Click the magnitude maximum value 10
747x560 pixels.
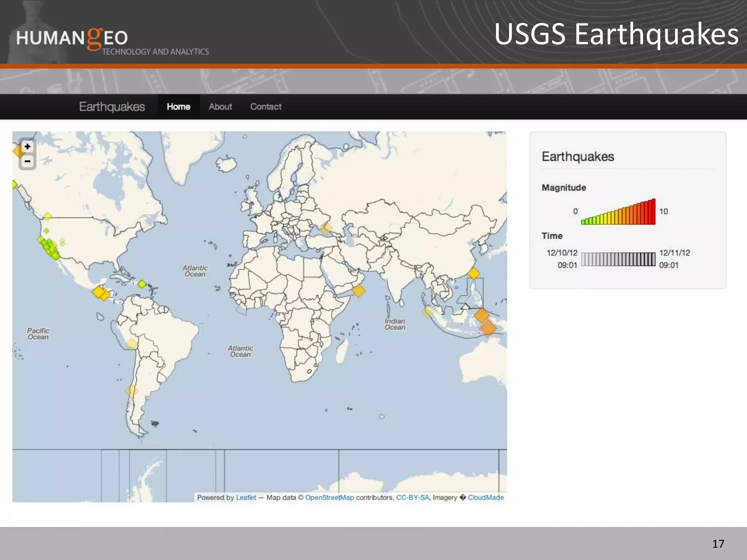click(663, 211)
